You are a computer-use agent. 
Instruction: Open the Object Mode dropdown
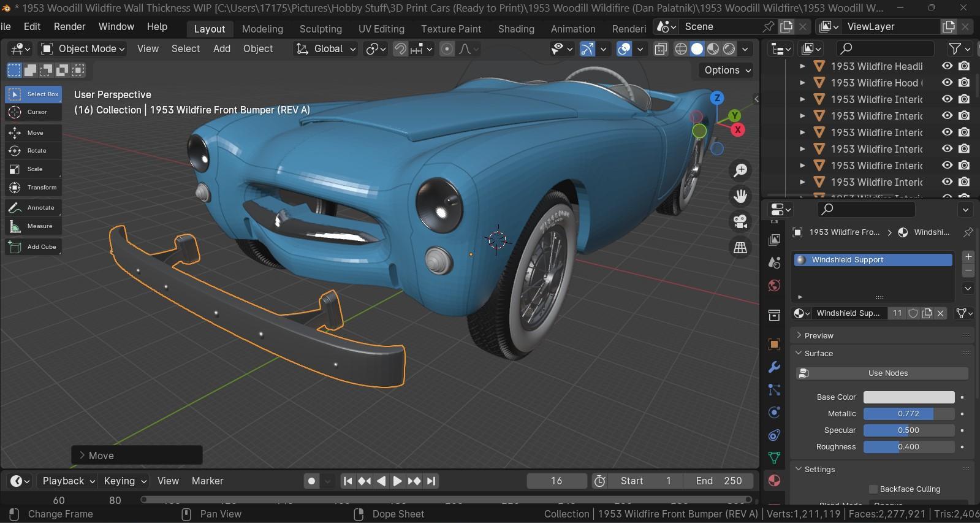[x=83, y=49]
